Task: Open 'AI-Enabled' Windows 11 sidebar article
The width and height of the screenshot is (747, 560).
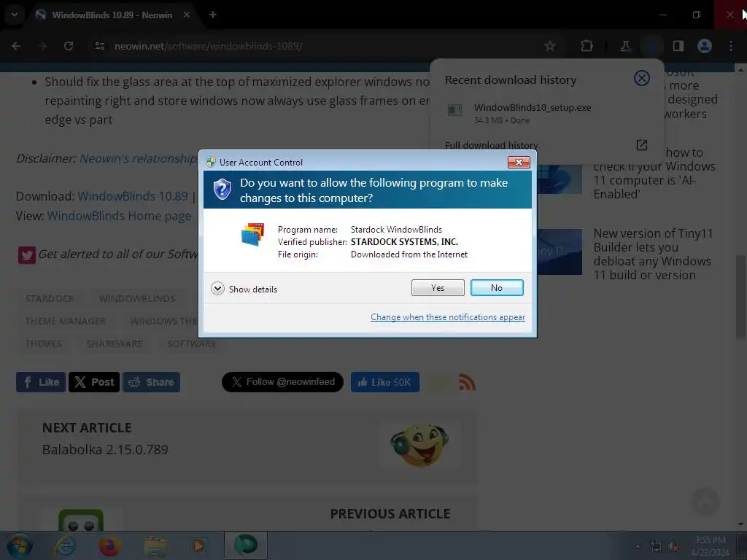Action: pos(654,174)
